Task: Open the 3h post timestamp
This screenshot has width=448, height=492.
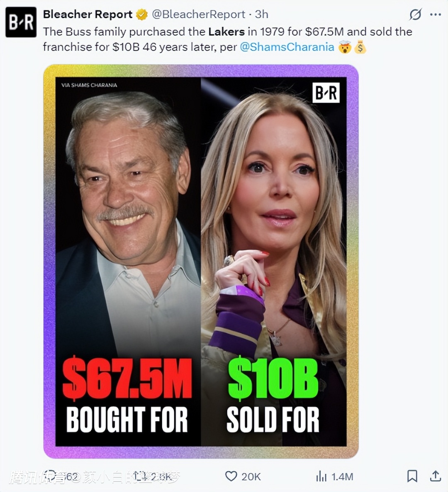Action: click(x=262, y=15)
